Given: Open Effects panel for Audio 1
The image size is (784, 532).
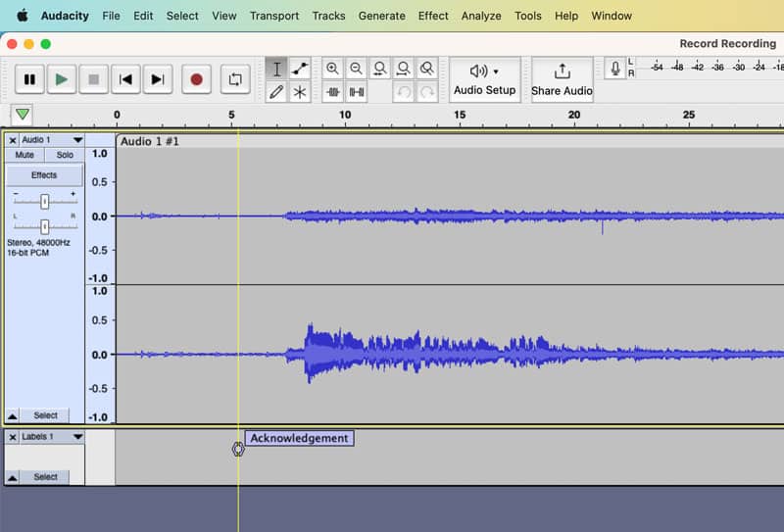Looking at the screenshot, I should pyautogui.click(x=44, y=175).
